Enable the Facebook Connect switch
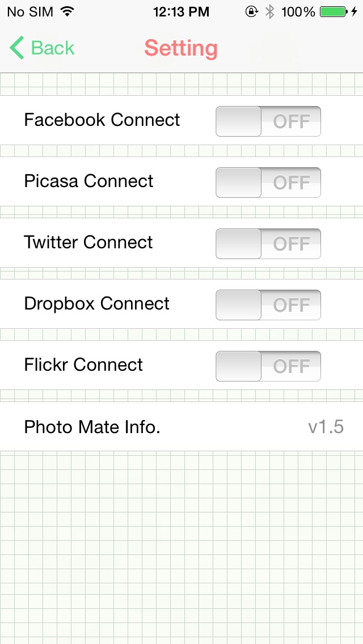The width and height of the screenshot is (363, 644). pyautogui.click(x=268, y=121)
